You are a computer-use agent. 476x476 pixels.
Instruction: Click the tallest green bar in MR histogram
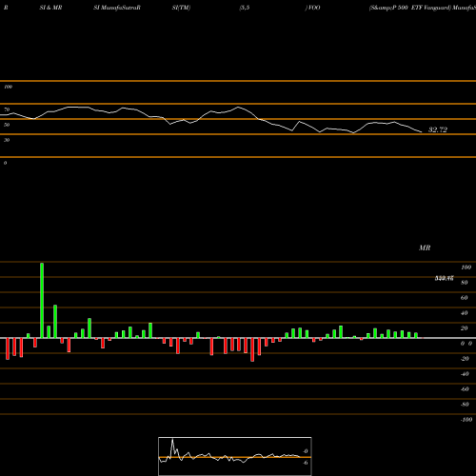pos(42,300)
